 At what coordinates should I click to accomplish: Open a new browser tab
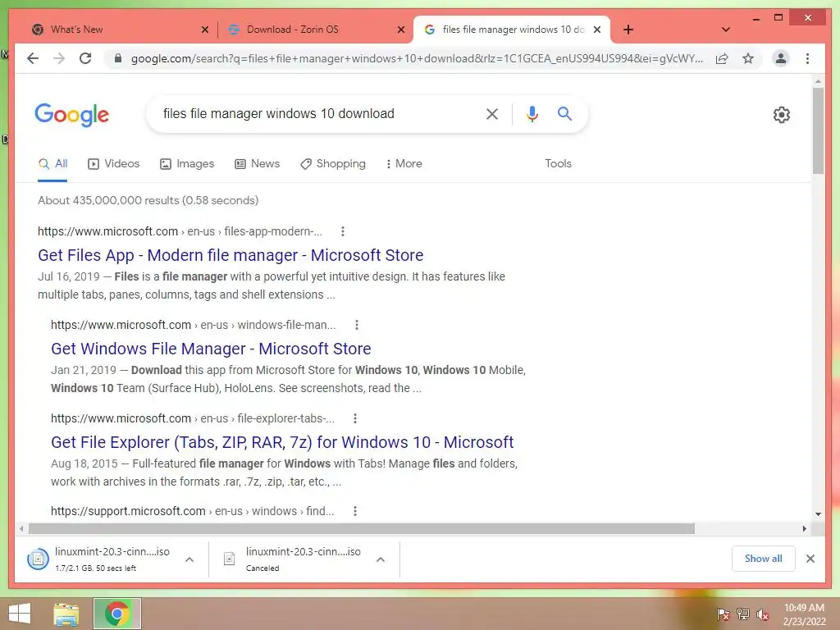(x=628, y=30)
